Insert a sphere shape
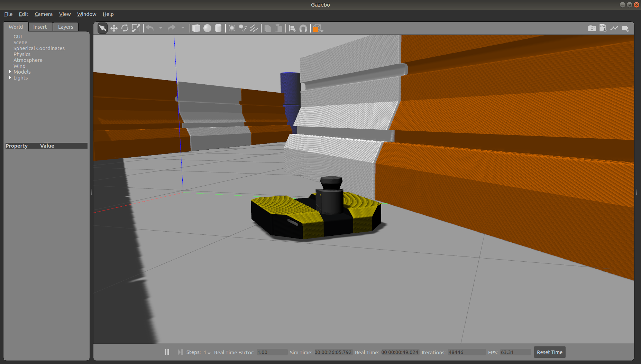The image size is (641, 364). click(207, 28)
